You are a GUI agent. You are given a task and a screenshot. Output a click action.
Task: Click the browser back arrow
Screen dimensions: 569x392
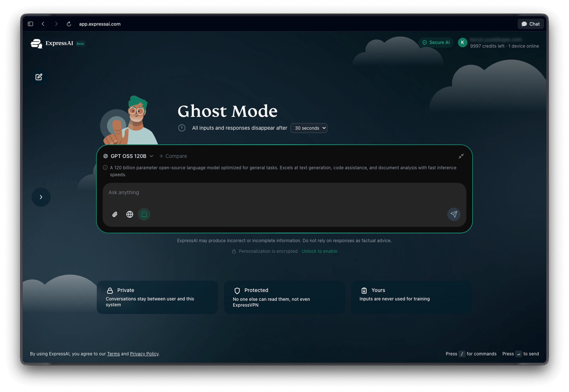pos(43,24)
